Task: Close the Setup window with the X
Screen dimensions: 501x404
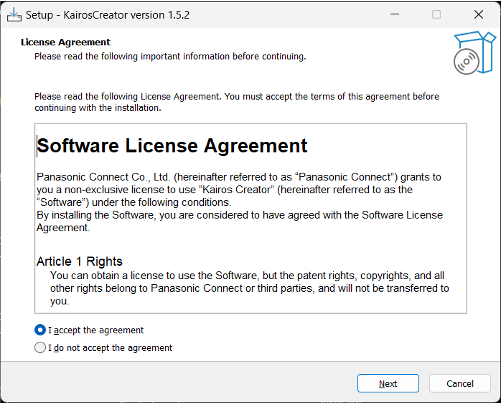Action: [479, 15]
